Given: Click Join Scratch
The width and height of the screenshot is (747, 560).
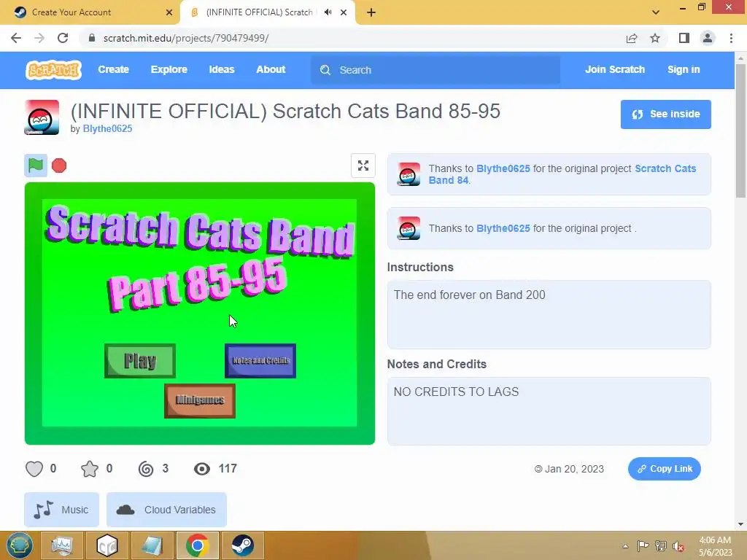Looking at the screenshot, I should [x=614, y=69].
